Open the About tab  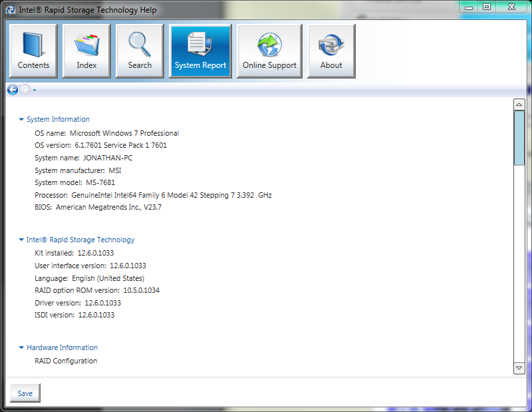click(331, 51)
